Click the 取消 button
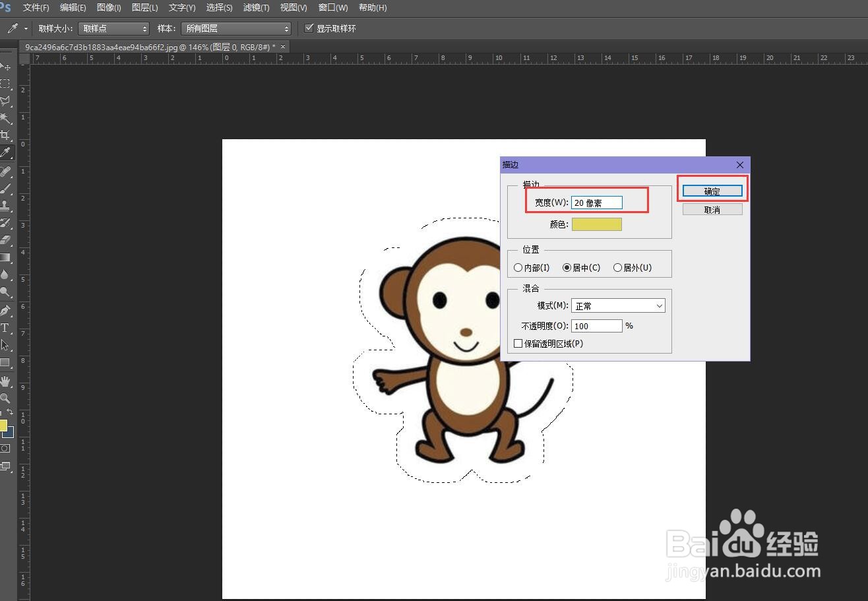The image size is (868, 601). tap(712, 209)
